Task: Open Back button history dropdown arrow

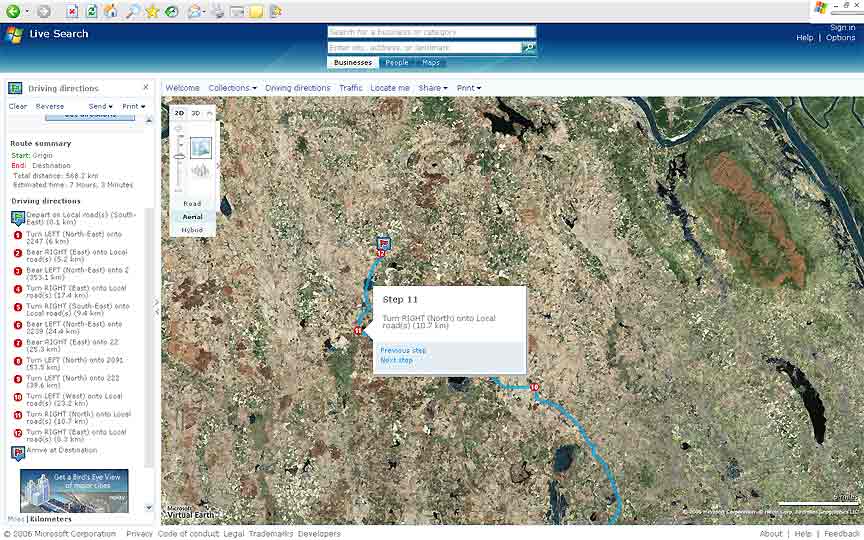Action: (x=27, y=11)
